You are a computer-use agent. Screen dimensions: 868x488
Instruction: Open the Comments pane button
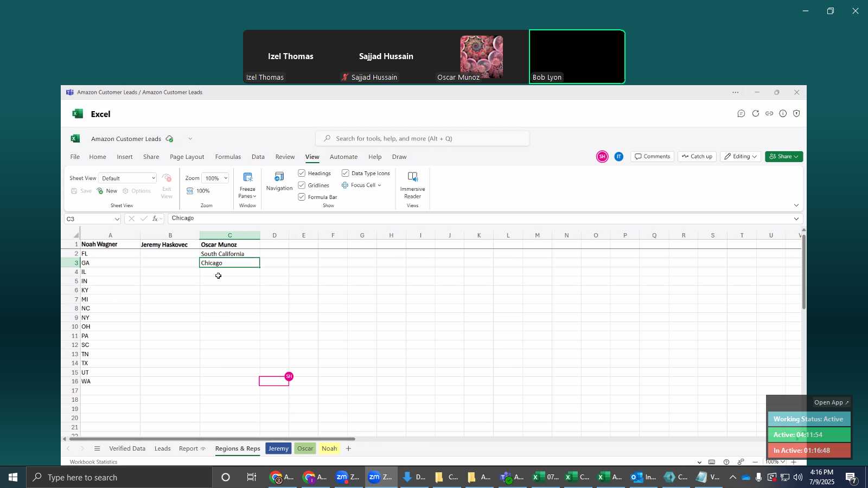[653, 157]
